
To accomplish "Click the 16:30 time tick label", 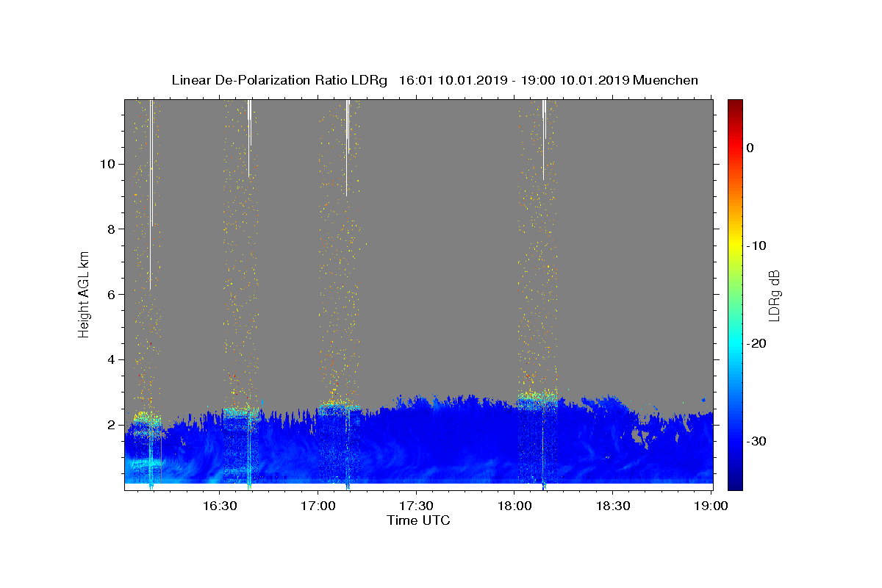I will [219, 506].
